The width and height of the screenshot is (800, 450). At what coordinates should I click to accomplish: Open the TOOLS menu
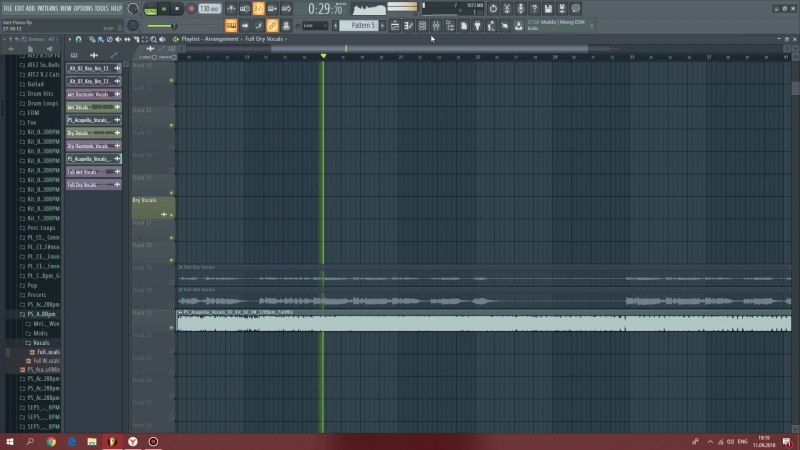pyautogui.click(x=102, y=9)
